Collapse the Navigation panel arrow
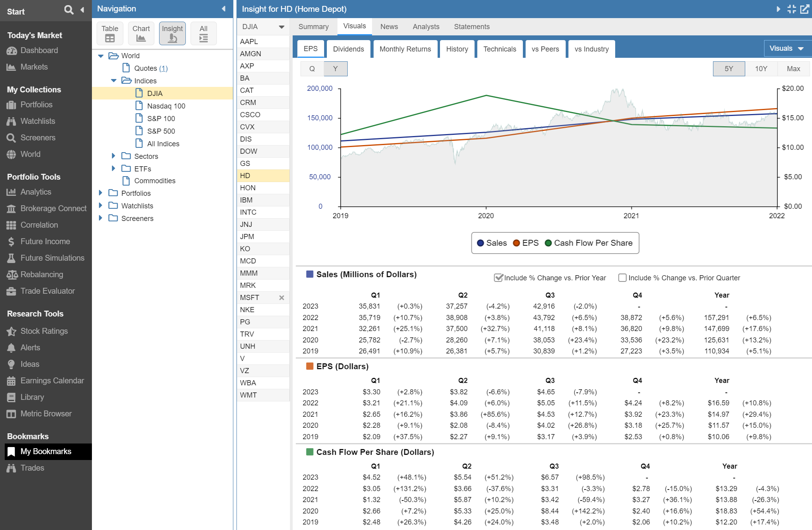The image size is (812, 530). coord(224,9)
